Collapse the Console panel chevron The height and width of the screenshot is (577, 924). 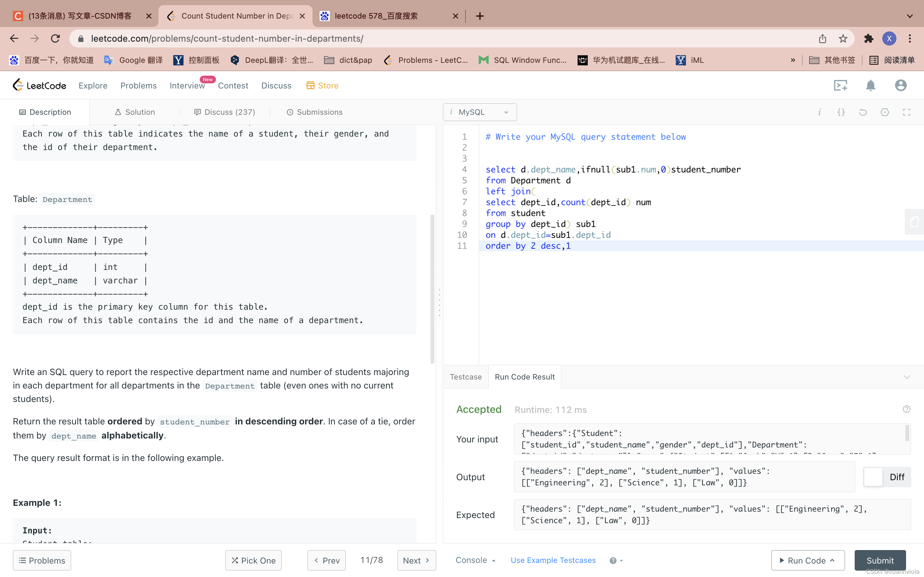pyautogui.click(x=494, y=560)
